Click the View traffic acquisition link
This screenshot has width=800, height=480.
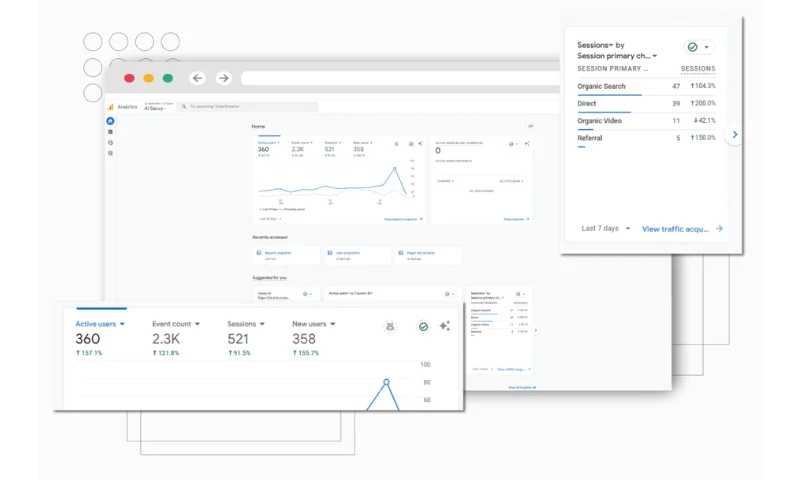pyautogui.click(x=682, y=228)
